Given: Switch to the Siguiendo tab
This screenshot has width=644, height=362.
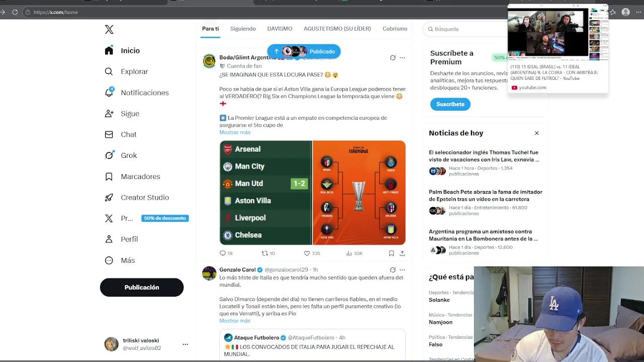Looking at the screenshot, I should (243, 29).
